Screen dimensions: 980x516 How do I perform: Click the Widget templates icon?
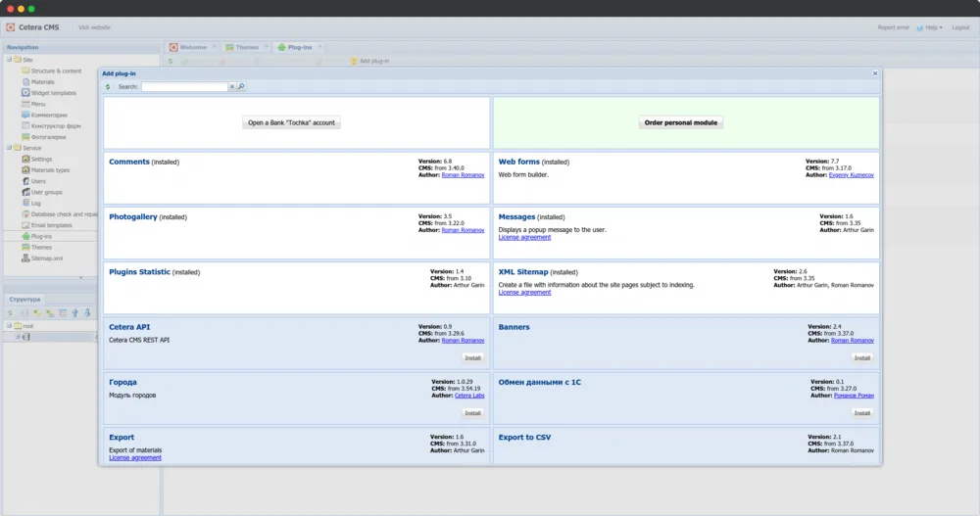tap(25, 92)
